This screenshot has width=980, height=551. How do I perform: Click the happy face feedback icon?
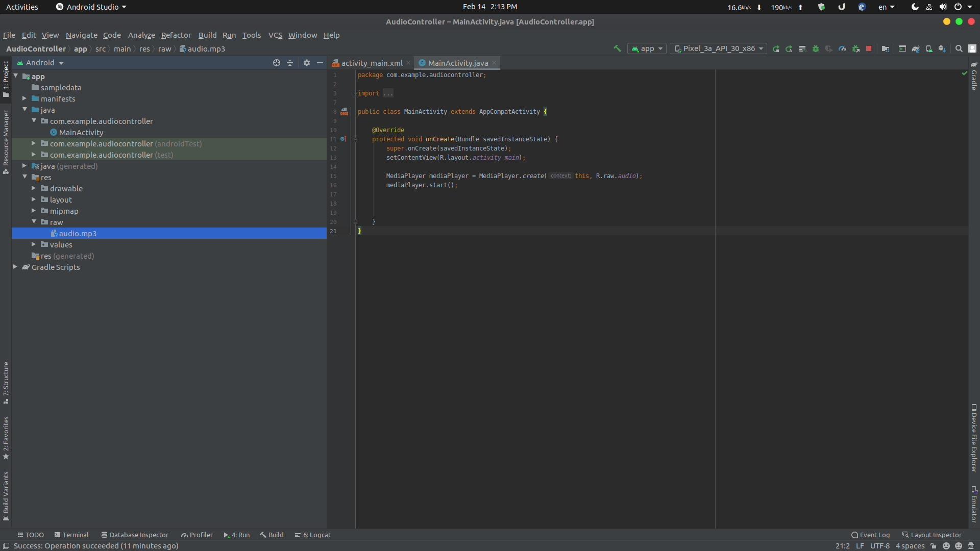coord(946,546)
